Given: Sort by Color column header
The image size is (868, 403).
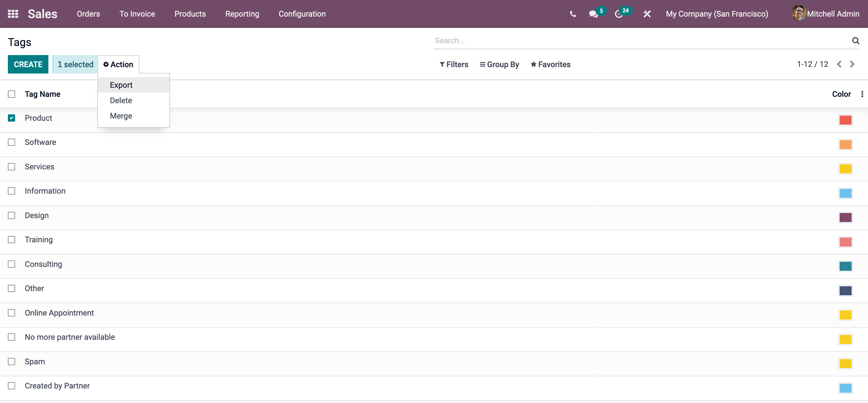Looking at the screenshot, I should [x=841, y=94].
